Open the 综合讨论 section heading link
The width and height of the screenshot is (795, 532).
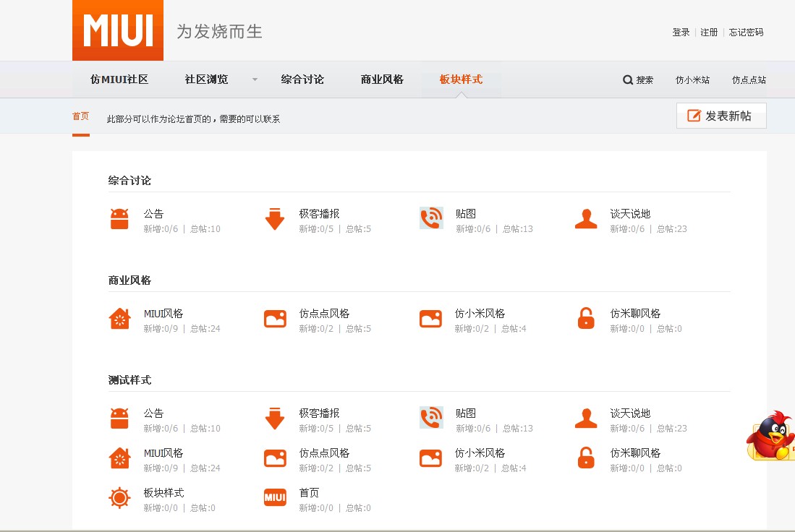pyautogui.click(x=129, y=181)
